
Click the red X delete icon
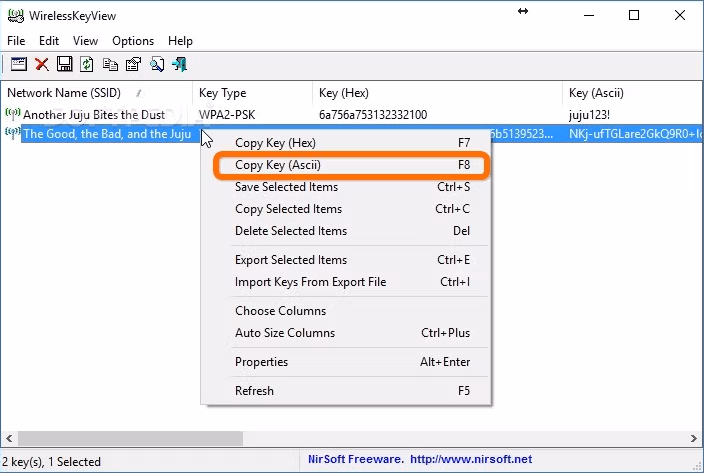[x=42, y=64]
